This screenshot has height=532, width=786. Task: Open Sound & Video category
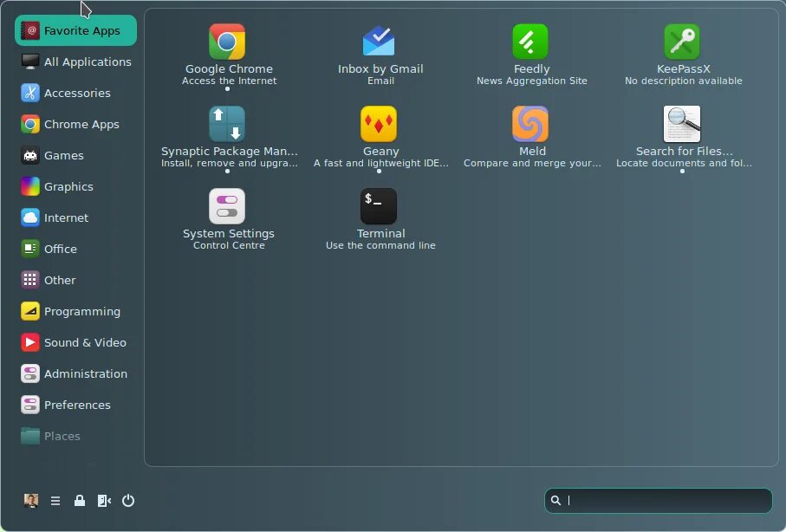(75, 342)
